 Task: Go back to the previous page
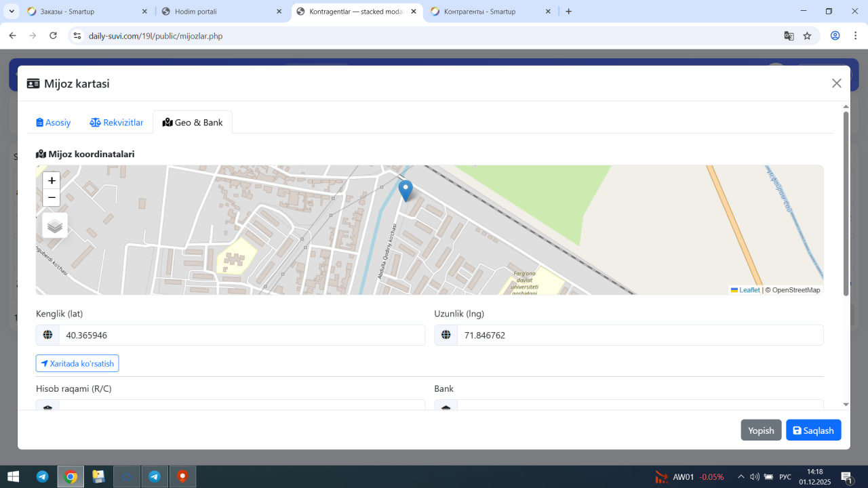tap(12, 36)
